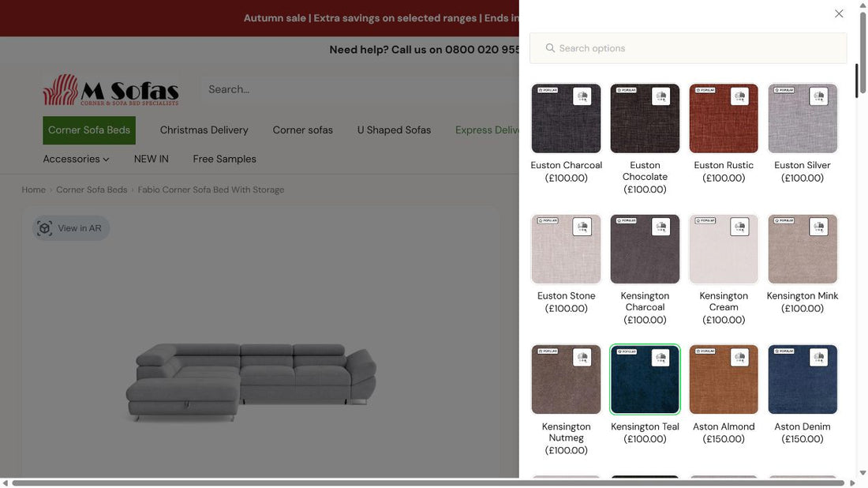Click the View in AR button
The image size is (868, 488).
coord(70,228)
